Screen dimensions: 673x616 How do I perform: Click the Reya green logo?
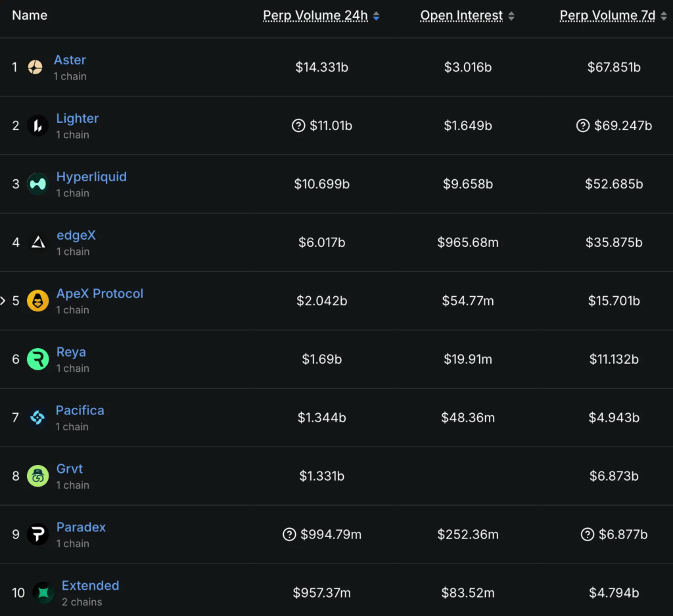(38, 359)
